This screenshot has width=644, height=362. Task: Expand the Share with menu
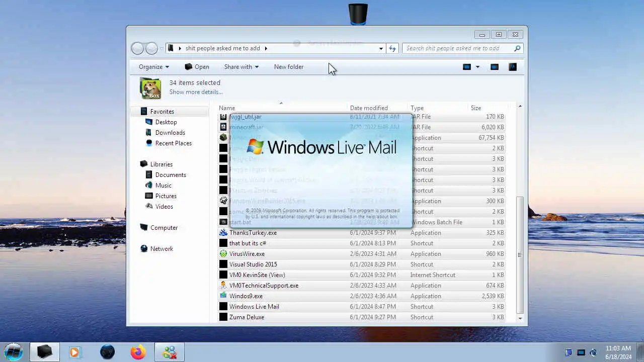[241, 67]
